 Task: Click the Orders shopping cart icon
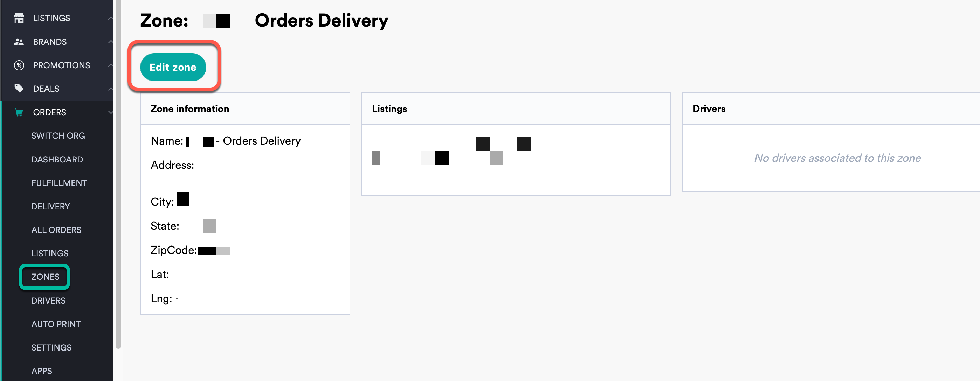[19, 112]
